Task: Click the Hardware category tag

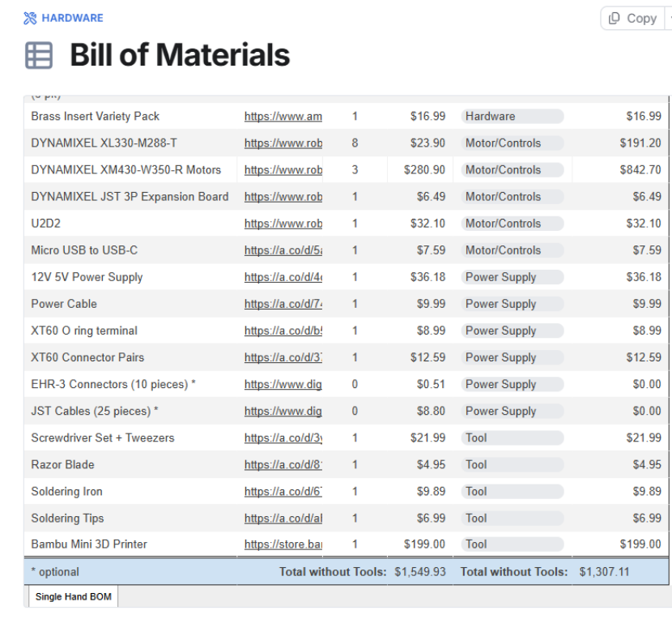Action: tap(513, 116)
